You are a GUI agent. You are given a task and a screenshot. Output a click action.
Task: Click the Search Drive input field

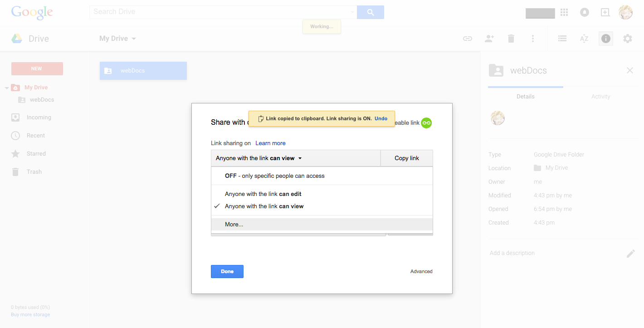tap(220, 12)
